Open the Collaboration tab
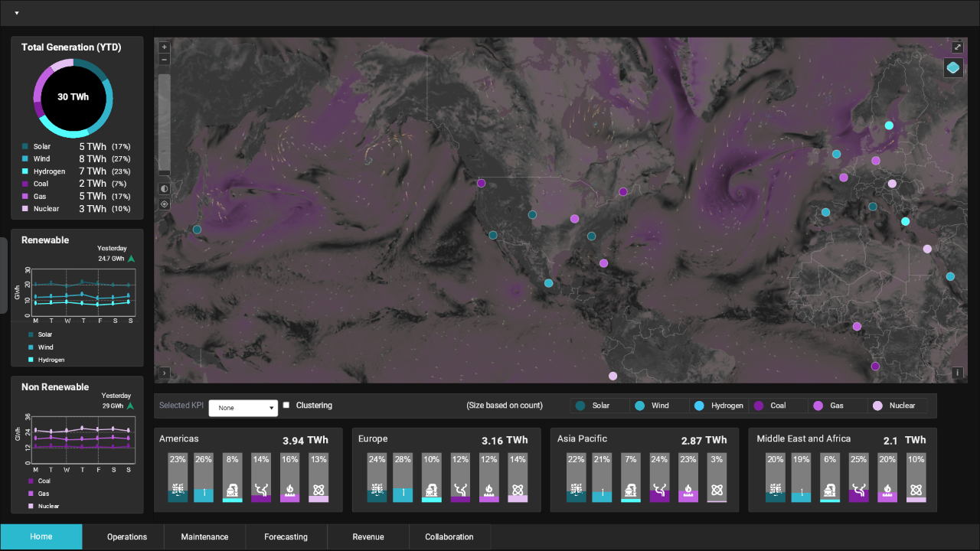The width and height of the screenshot is (980, 551). coord(449,537)
